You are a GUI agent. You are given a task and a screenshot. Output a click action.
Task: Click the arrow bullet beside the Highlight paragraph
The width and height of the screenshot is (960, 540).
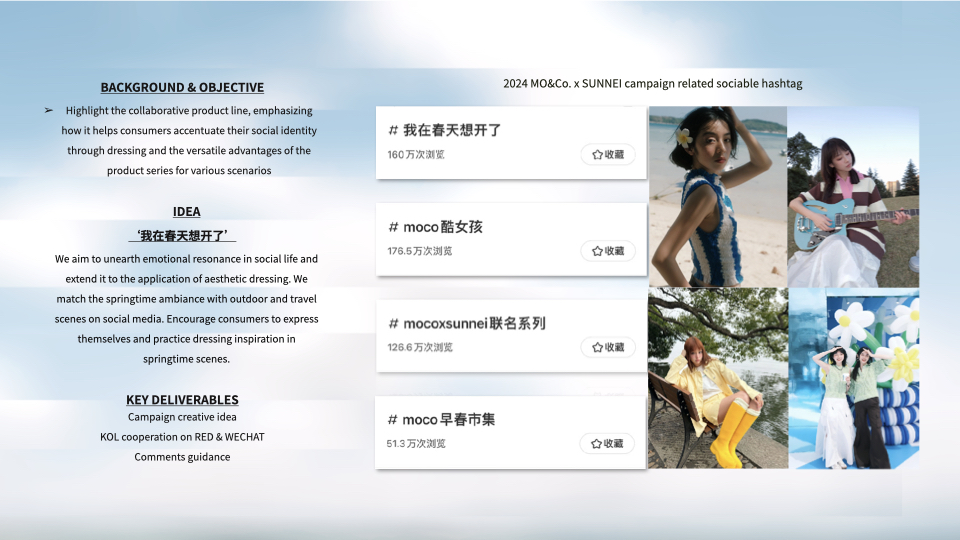(49, 111)
